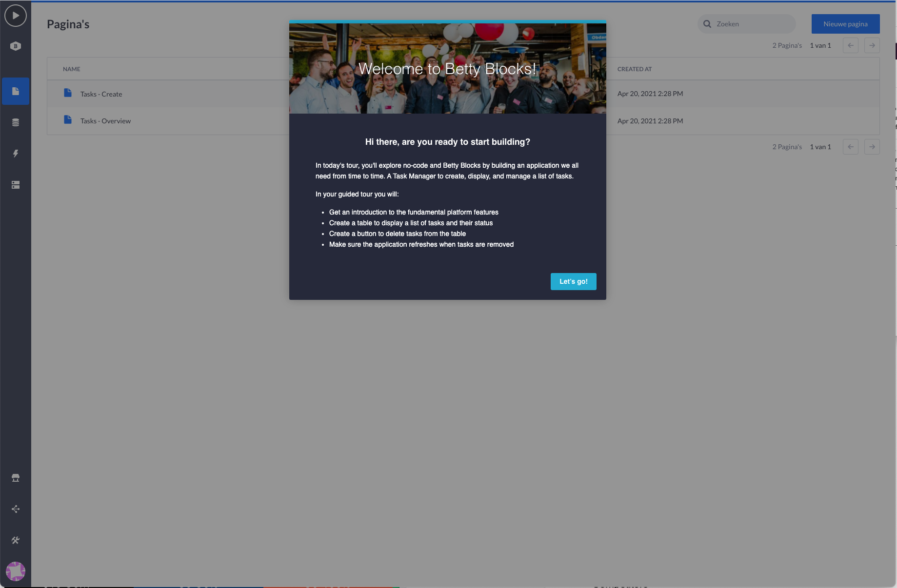
Task: Go to previous page using bottom arrow
Action: pyautogui.click(x=851, y=147)
